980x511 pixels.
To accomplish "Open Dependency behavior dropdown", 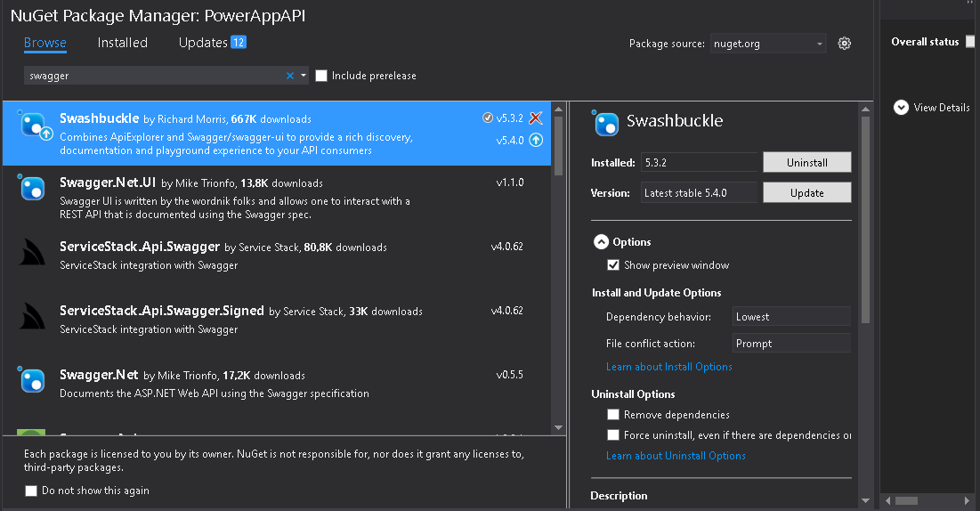I will click(791, 317).
